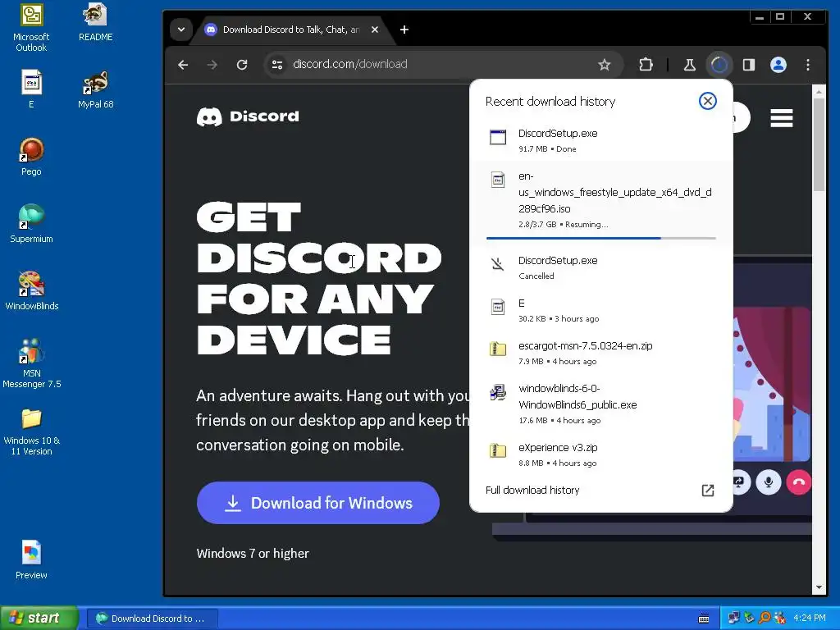The height and width of the screenshot is (630, 840).
Task: Open the completed DiscordSetup.exe download
Action: [x=600, y=140]
